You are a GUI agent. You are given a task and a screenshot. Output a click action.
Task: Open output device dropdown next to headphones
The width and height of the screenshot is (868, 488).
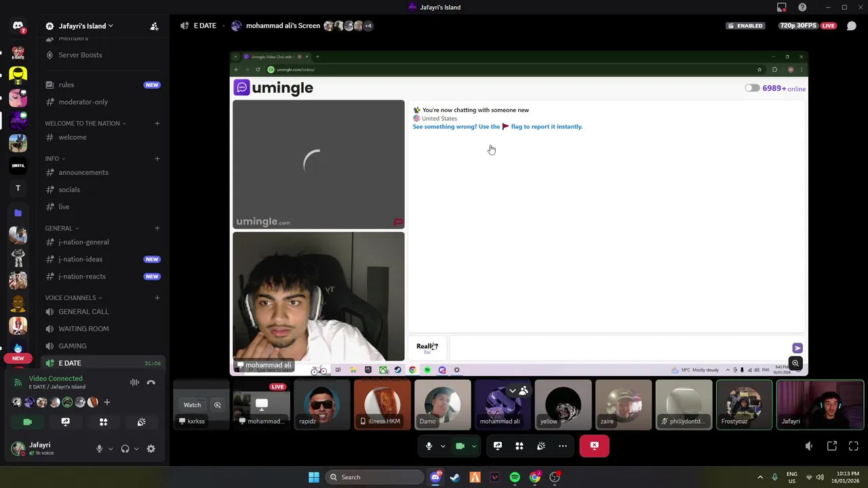click(x=136, y=449)
